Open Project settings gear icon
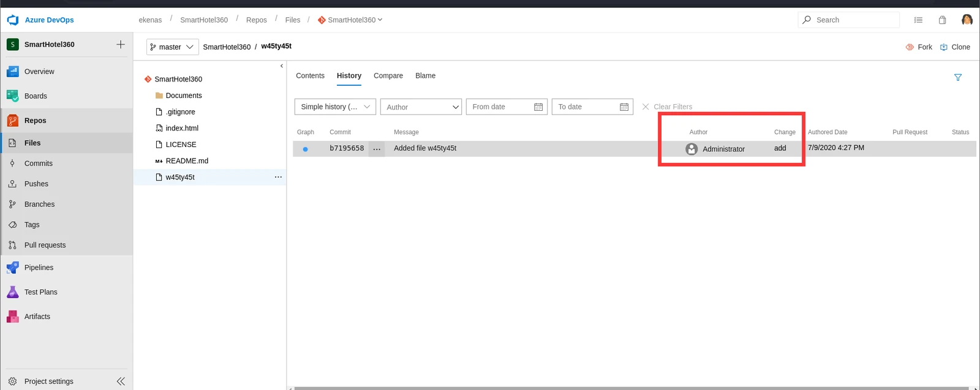Image resolution: width=980 pixels, height=390 pixels. (x=12, y=381)
